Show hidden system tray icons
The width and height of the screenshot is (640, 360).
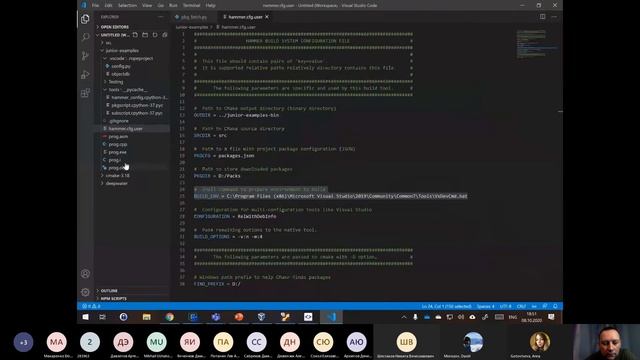(404, 317)
